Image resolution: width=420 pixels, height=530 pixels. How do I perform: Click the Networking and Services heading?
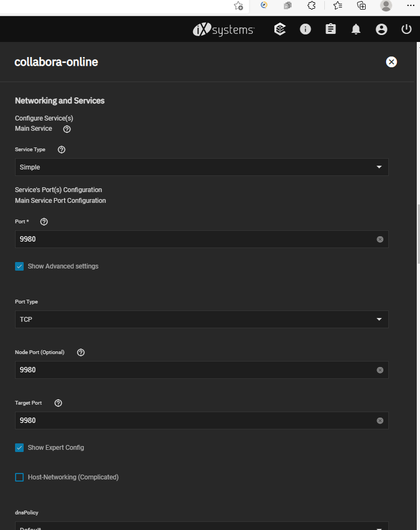[x=60, y=101]
